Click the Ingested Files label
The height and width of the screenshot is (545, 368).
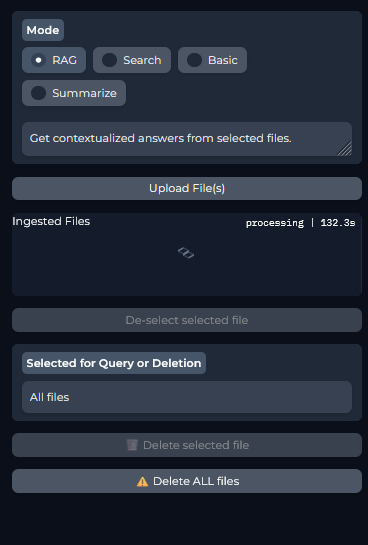[x=51, y=221]
